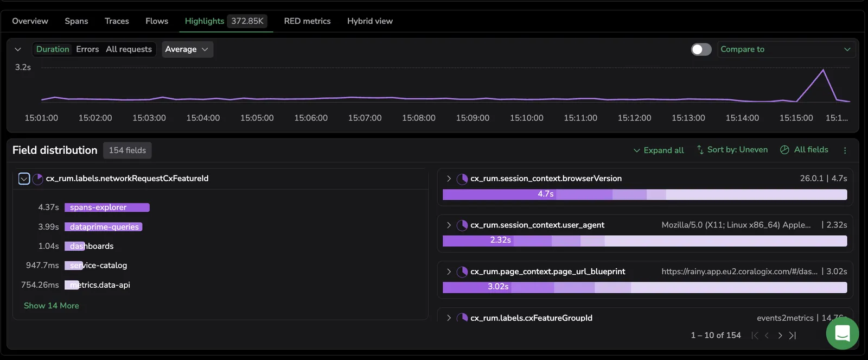This screenshot has width=868, height=360.
Task: Toggle the Compare to switch
Action: pyautogui.click(x=701, y=49)
